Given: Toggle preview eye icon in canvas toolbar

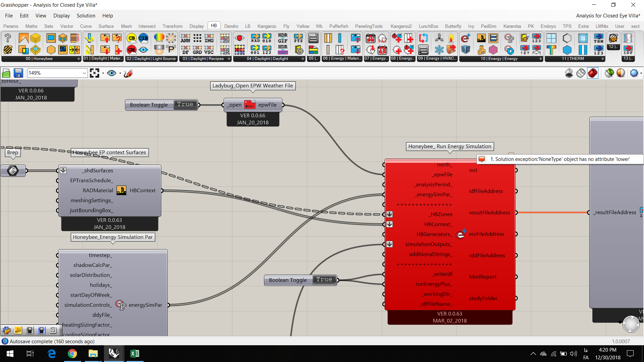Looking at the screenshot, I should pos(111,73).
